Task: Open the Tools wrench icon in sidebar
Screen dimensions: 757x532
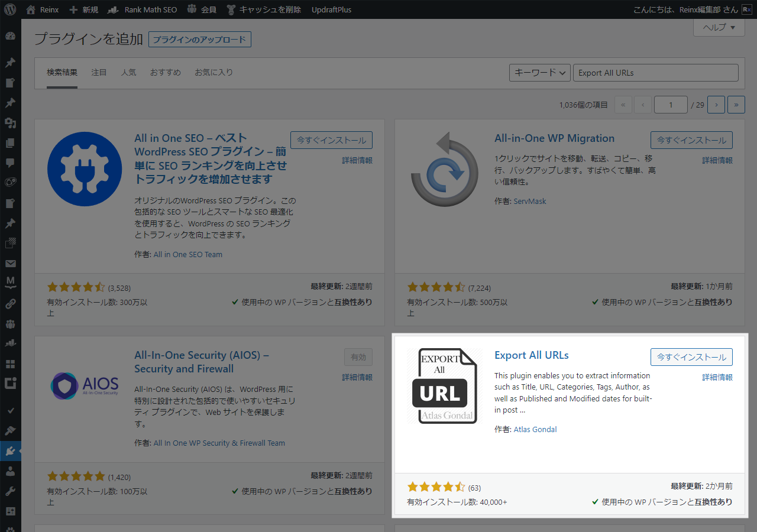Action: coord(10,491)
